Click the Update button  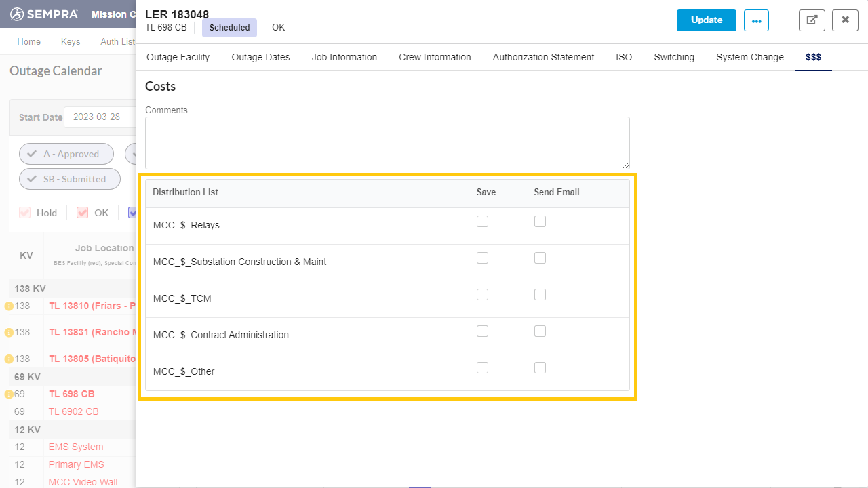(x=706, y=20)
